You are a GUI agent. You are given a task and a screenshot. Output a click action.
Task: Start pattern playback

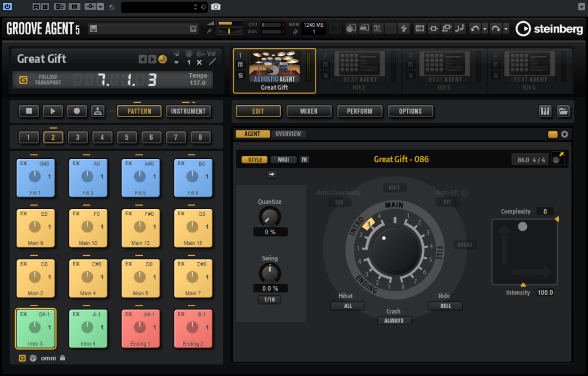tap(53, 111)
